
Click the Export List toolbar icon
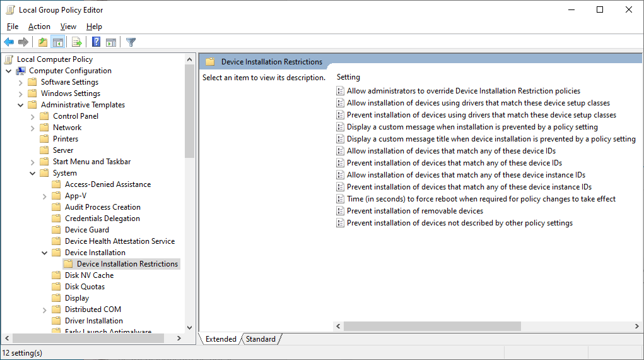pos(77,42)
